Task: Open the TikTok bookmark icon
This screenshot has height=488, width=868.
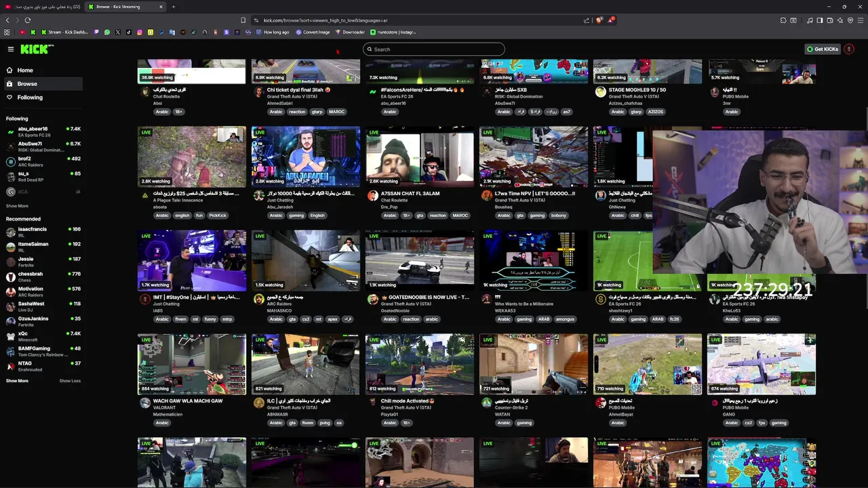Action: pyautogui.click(x=129, y=32)
